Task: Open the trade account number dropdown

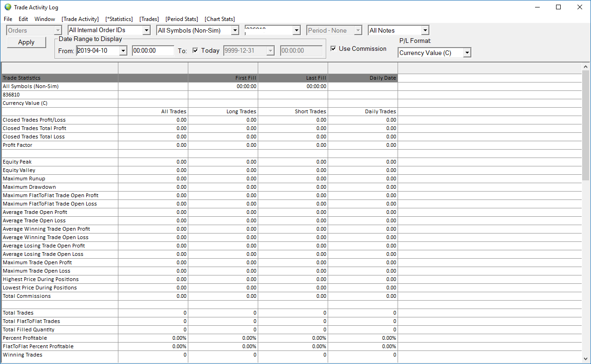Action: [296, 30]
